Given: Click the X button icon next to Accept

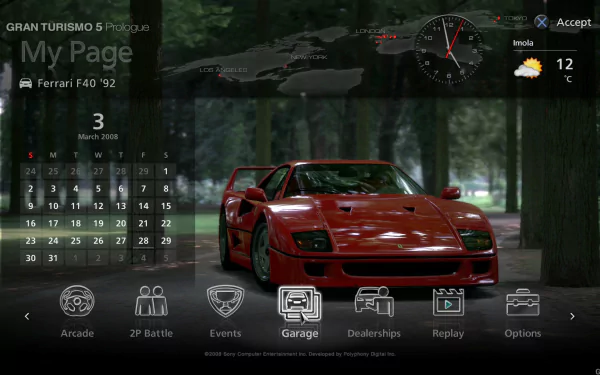Looking at the screenshot, I should pyautogui.click(x=541, y=22).
